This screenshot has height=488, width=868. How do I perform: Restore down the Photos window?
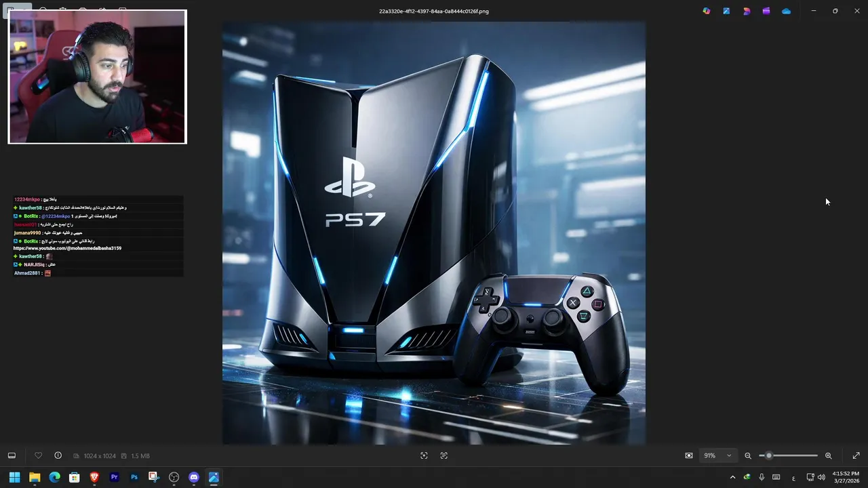pos(835,11)
